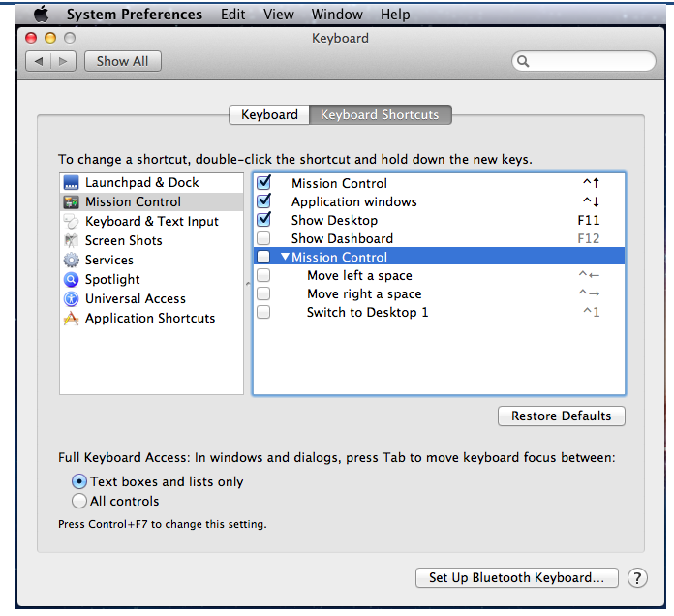Image resolution: width=674 pixels, height=616 pixels.
Task: Select the Show Desktop shortcut label
Action: pyautogui.click(x=334, y=221)
